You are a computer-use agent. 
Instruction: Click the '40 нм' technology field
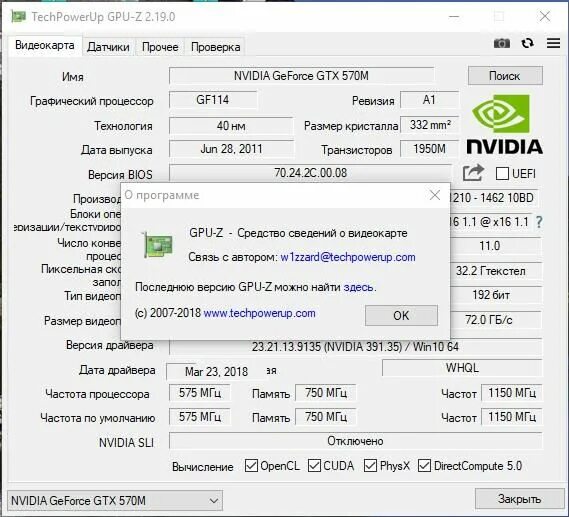[x=231, y=126]
